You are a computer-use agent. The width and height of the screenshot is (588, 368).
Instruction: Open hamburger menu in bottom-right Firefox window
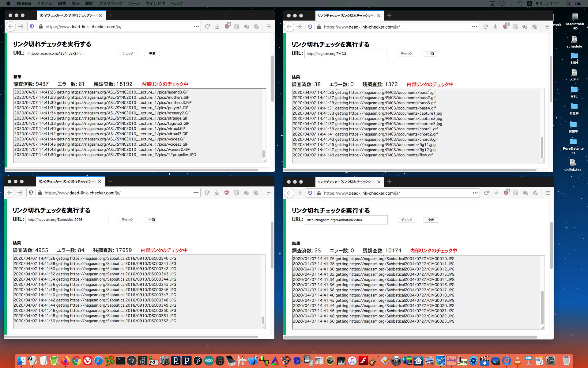(548, 193)
